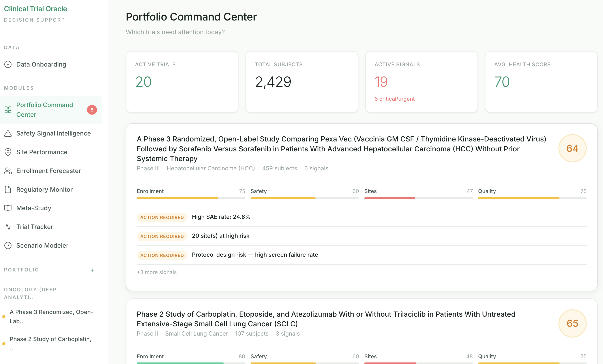This screenshot has height=364, width=603.
Task: Click the HCC trial Sites 47 progress bar
Action: pos(418,198)
